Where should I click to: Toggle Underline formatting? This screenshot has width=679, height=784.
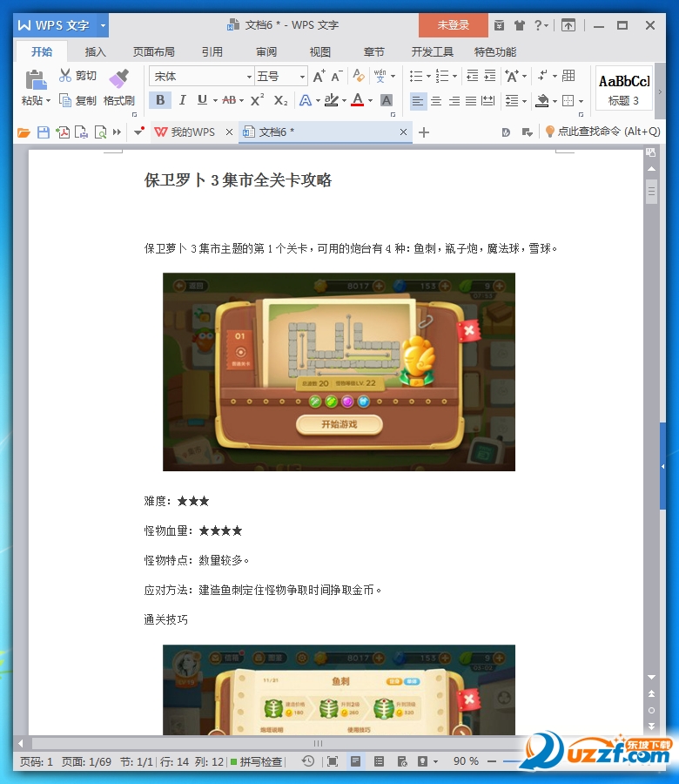[x=202, y=100]
